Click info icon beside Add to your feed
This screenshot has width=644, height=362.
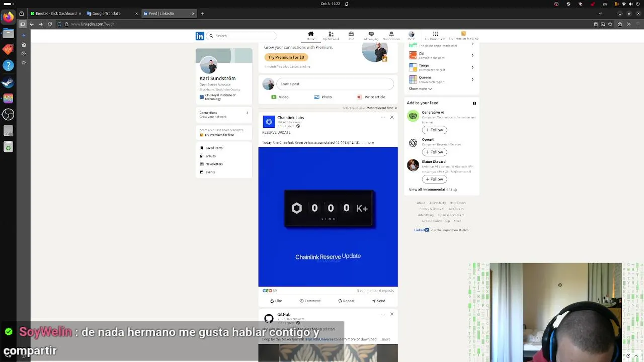[474, 103]
